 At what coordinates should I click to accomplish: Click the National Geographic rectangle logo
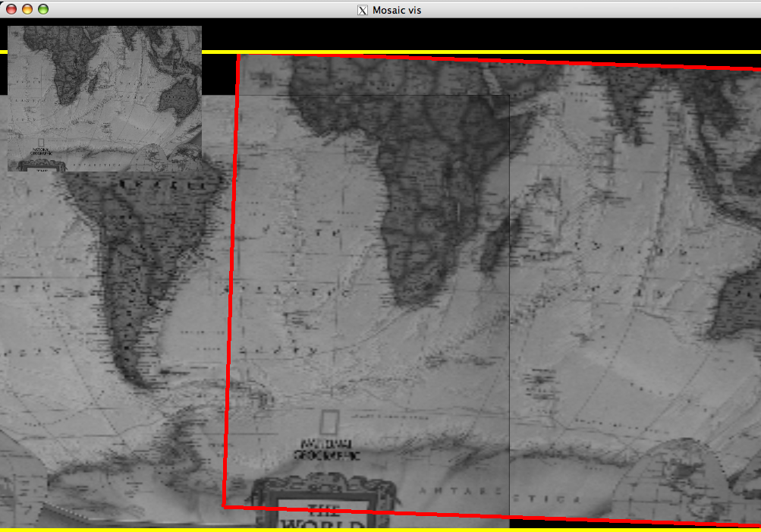pos(329,422)
